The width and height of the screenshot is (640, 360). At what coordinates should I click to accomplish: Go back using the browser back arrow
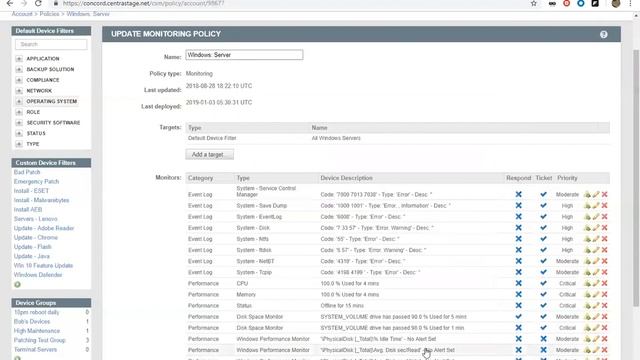(10, 3)
